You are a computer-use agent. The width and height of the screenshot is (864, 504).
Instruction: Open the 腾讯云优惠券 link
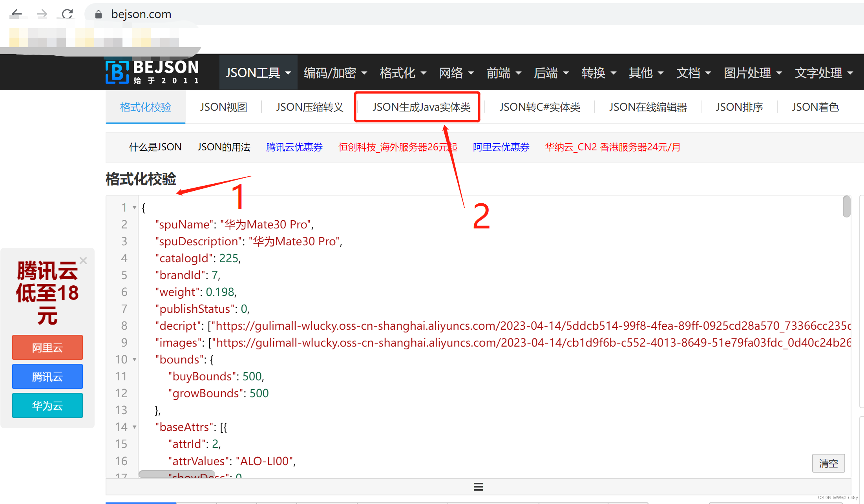[294, 147]
